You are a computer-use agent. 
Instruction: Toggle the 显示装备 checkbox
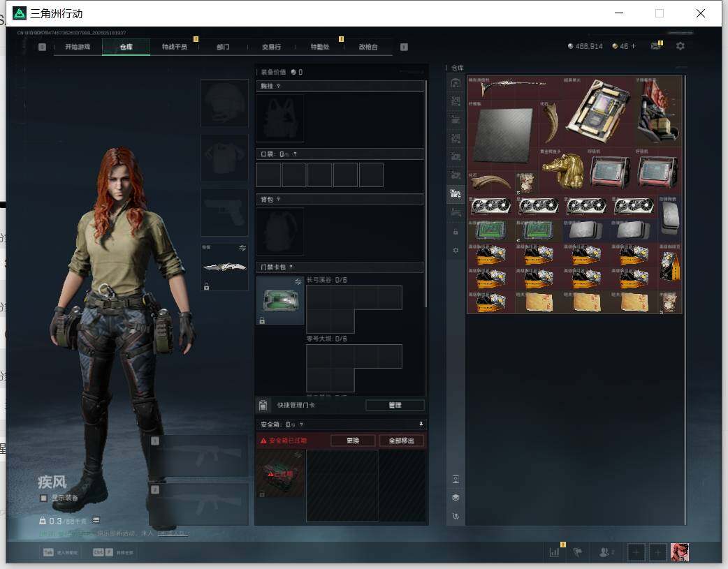(43, 498)
